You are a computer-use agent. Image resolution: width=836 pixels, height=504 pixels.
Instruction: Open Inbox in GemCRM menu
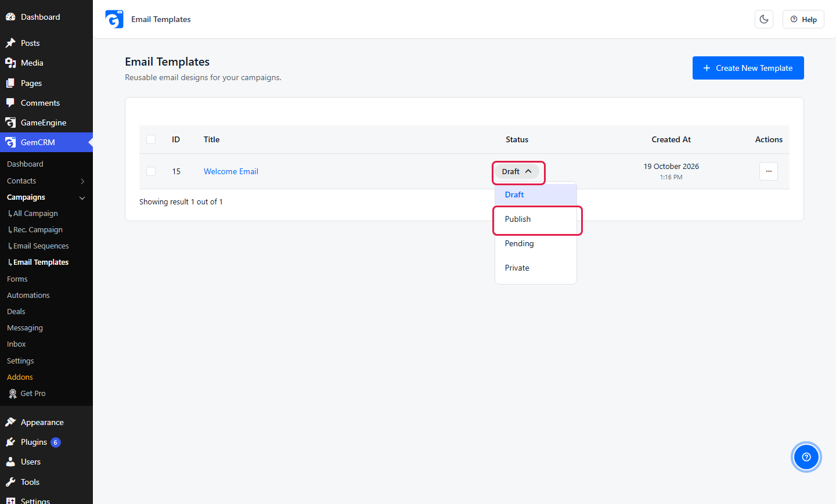(x=16, y=344)
